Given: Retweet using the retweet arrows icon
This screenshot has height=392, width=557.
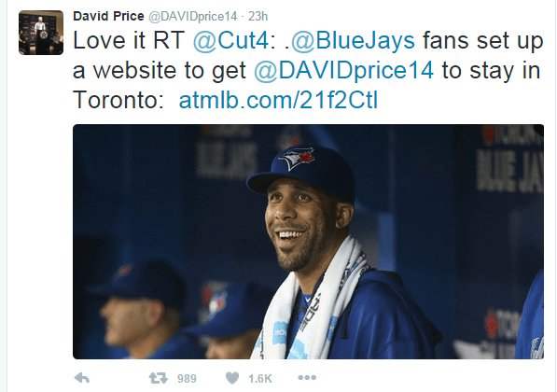Looking at the screenshot, I should pyautogui.click(x=158, y=378).
